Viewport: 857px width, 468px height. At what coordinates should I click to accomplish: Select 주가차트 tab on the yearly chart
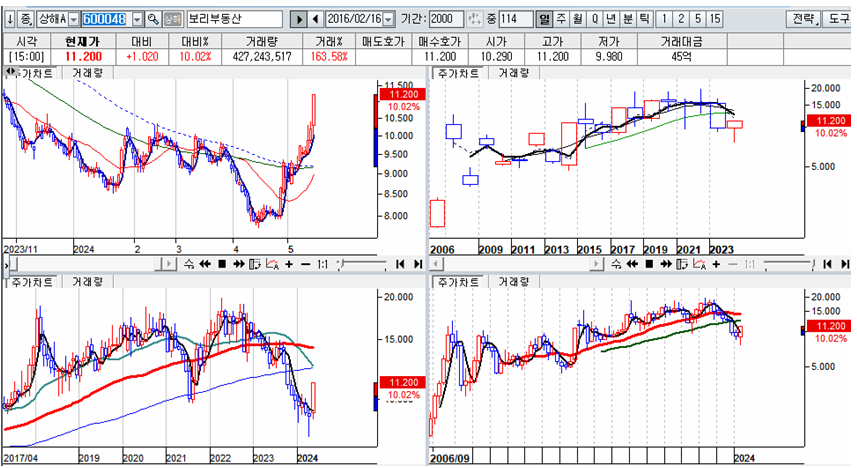click(x=459, y=73)
